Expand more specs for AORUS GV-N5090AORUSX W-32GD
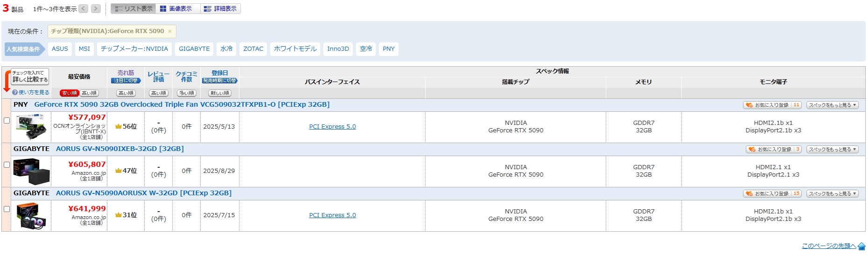This screenshot has height=254, width=868. [x=832, y=194]
